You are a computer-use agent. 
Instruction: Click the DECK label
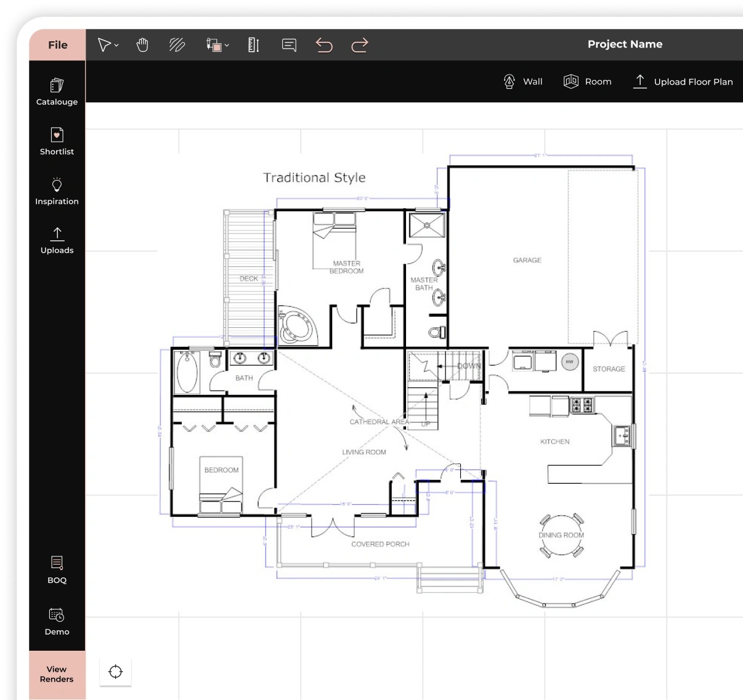(x=249, y=279)
